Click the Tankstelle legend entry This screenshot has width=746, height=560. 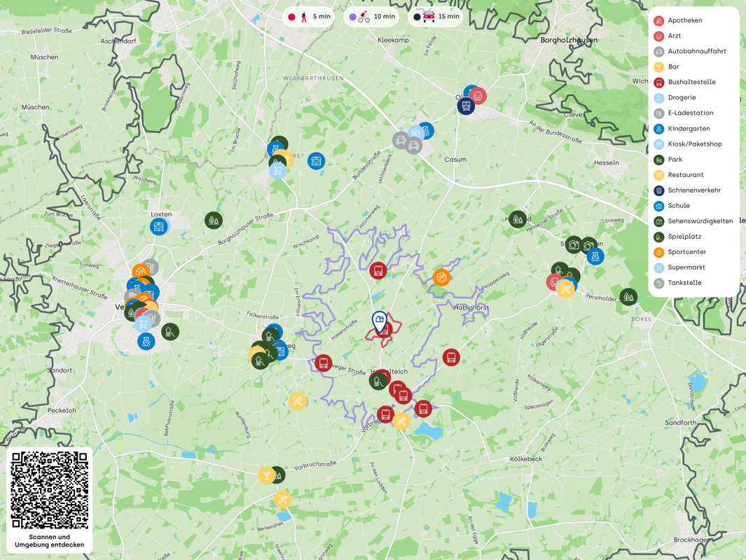click(684, 283)
